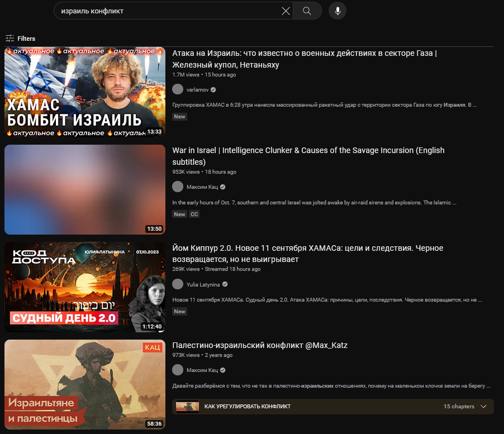Open Максим Кац channel under Палестино-израильский конфликт

[x=202, y=370]
